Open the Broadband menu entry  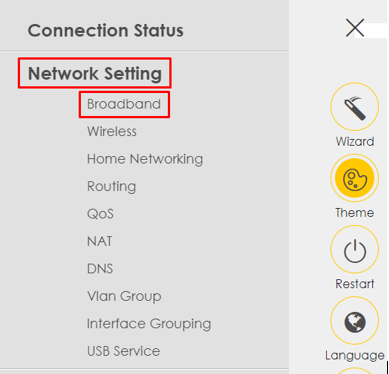click(124, 104)
